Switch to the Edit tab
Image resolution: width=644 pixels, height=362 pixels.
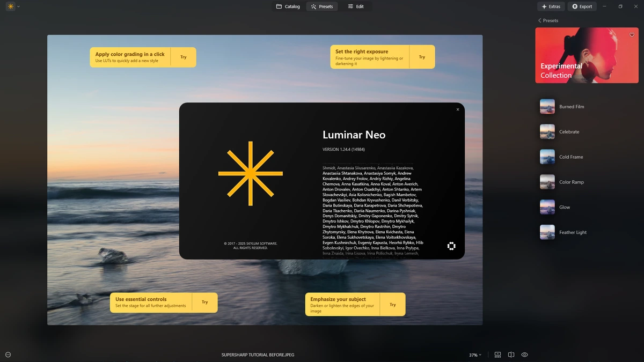pos(356,6)
